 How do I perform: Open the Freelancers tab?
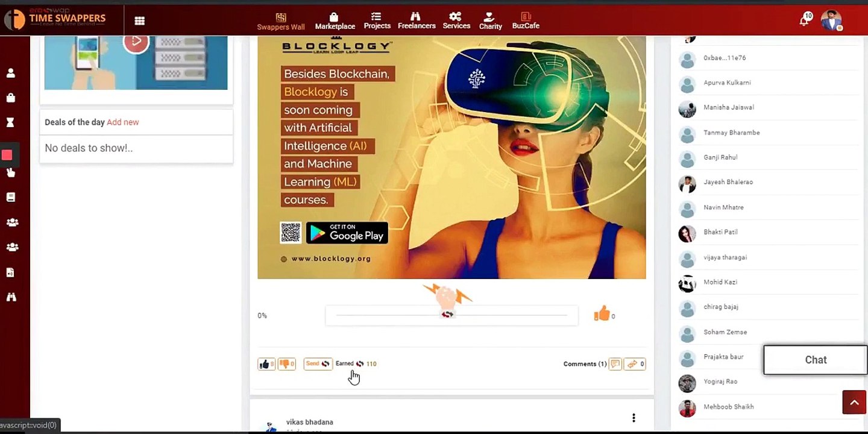[x=417, y=21]
